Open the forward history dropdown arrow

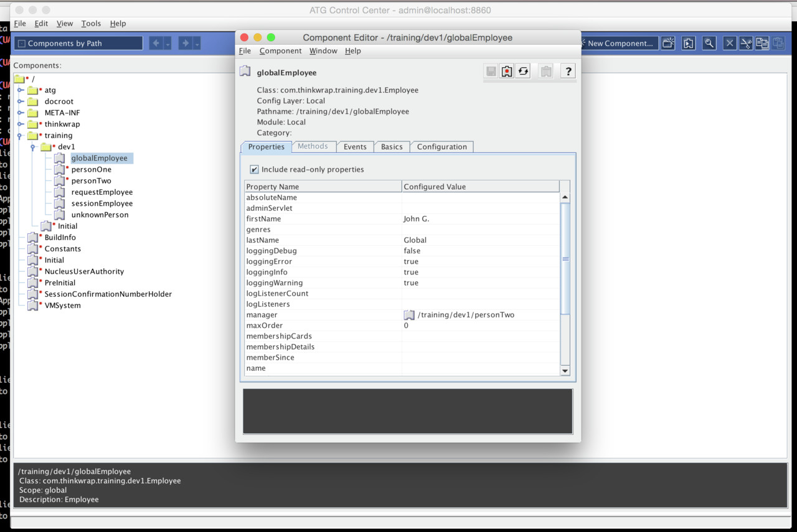(x=197, y=43)
